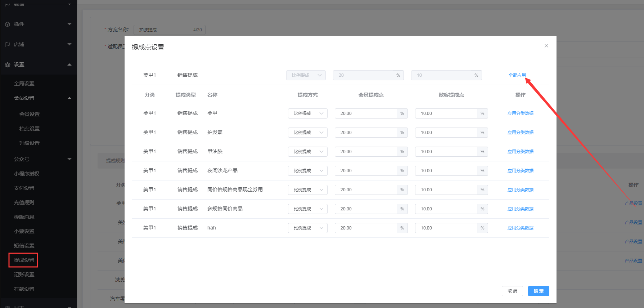The width and height of the screenshot is (644, 308).
Task: Click the 店铺 flag icon in sidebar
Action: [x=8, y=44]
